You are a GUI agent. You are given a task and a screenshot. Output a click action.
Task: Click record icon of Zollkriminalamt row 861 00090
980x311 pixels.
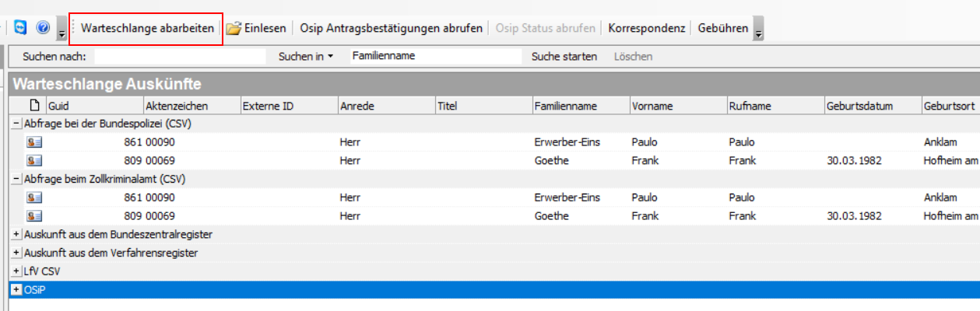(x=33, y=197)
